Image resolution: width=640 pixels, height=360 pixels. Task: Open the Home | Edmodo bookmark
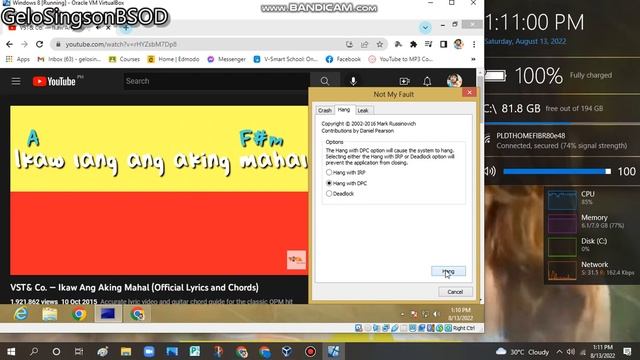[x=173, y=59]
